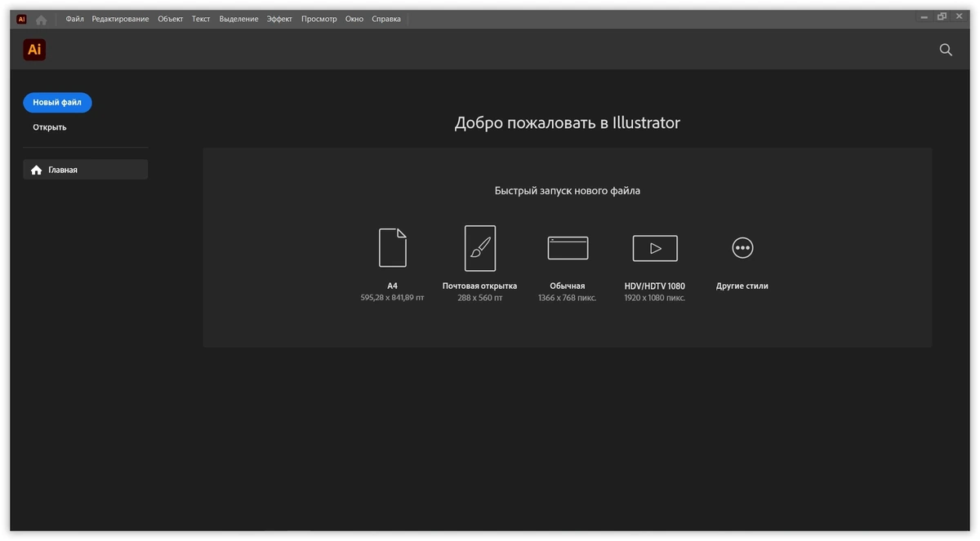Click the A4 preset label
Viewport: 980px width, 541px height.
coord(393,286)
